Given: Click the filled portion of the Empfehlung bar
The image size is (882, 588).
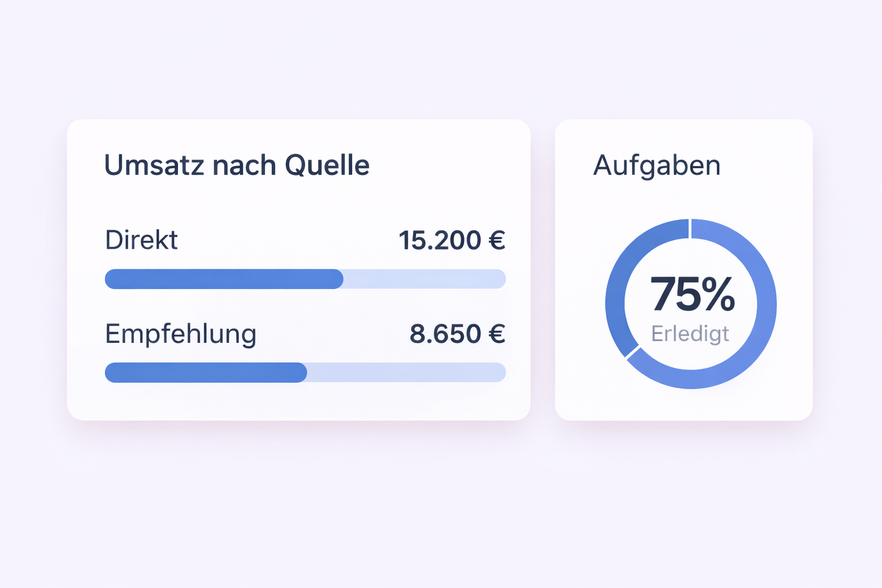Looking at the screenshot, I should [x=206, y=373].
